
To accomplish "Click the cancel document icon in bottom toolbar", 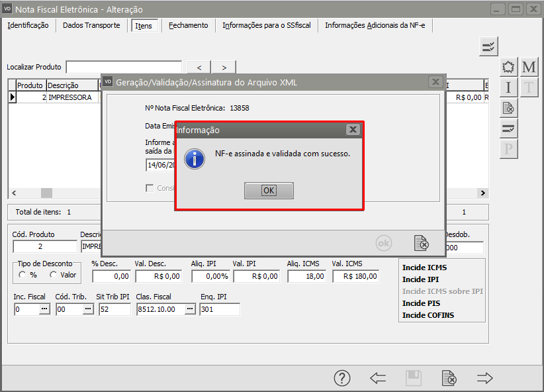I will (449, 378).
